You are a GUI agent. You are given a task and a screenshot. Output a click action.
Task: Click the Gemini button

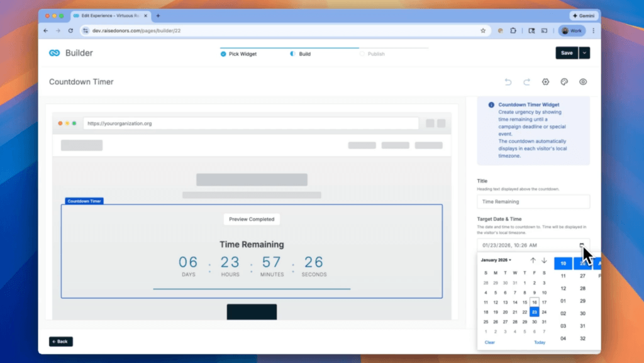tap(584, 16)
